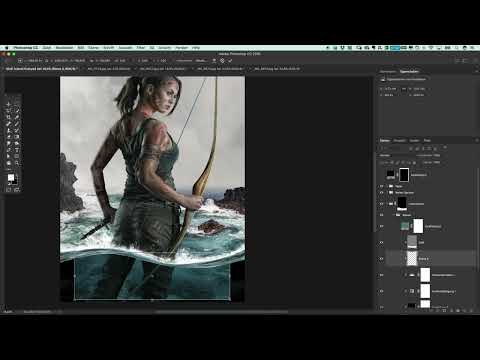This screenshot has height=360, width=480.
Task: Select the Zoom tool
Action: point(17,163)
